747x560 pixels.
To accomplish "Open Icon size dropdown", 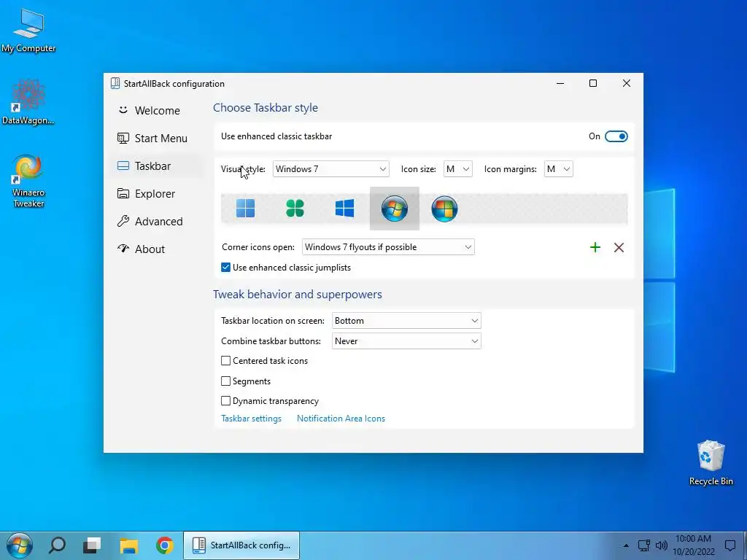I will [458, 169].
